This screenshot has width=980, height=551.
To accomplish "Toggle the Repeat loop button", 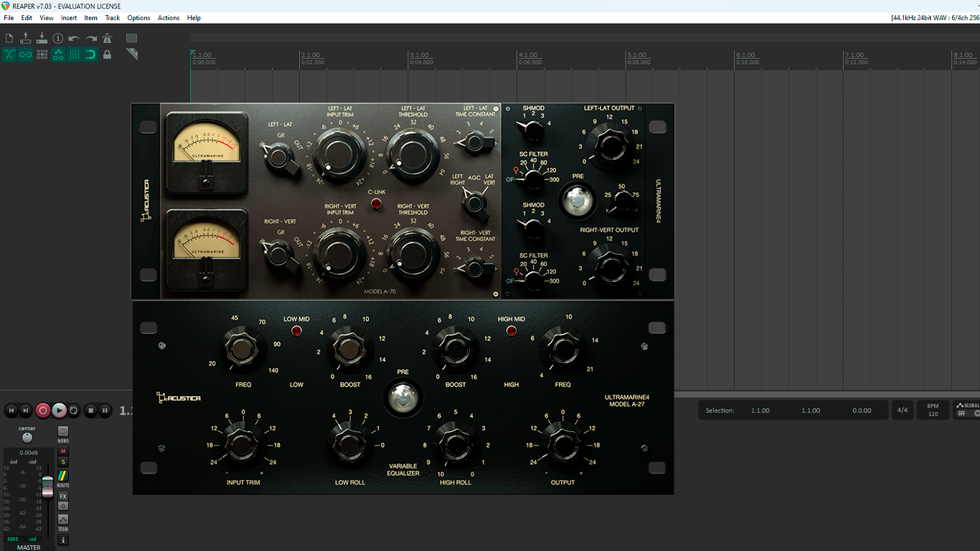I will pos(74,410).
